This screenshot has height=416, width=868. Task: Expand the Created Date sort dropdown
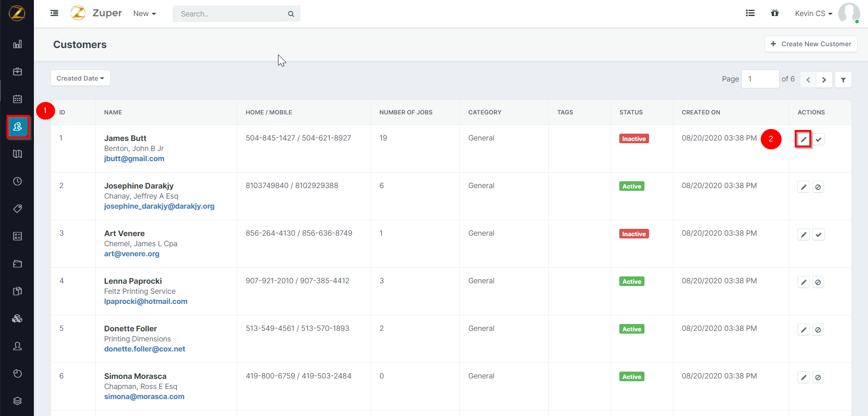(x=80, y=78)
